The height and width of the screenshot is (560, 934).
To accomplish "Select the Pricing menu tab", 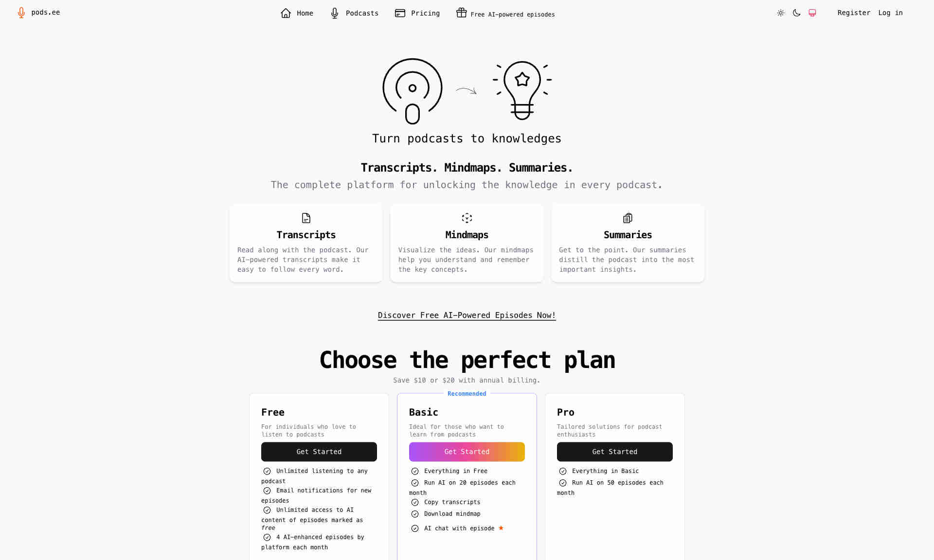I will [417, 13].
